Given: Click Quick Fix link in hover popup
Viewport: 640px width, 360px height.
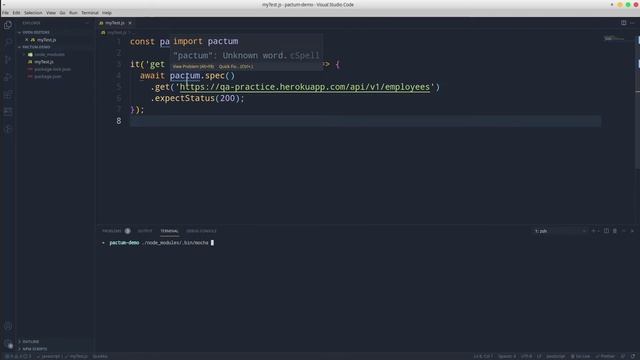Looking at the screenshot, I should (x=236, y=67).
